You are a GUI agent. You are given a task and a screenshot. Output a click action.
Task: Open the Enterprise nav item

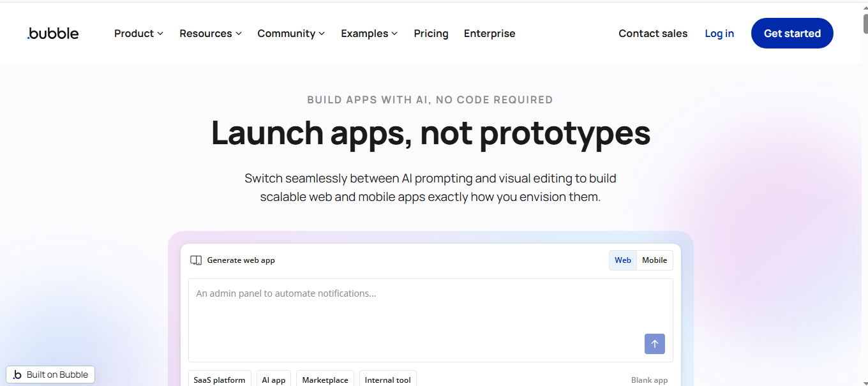click(490, 34)
